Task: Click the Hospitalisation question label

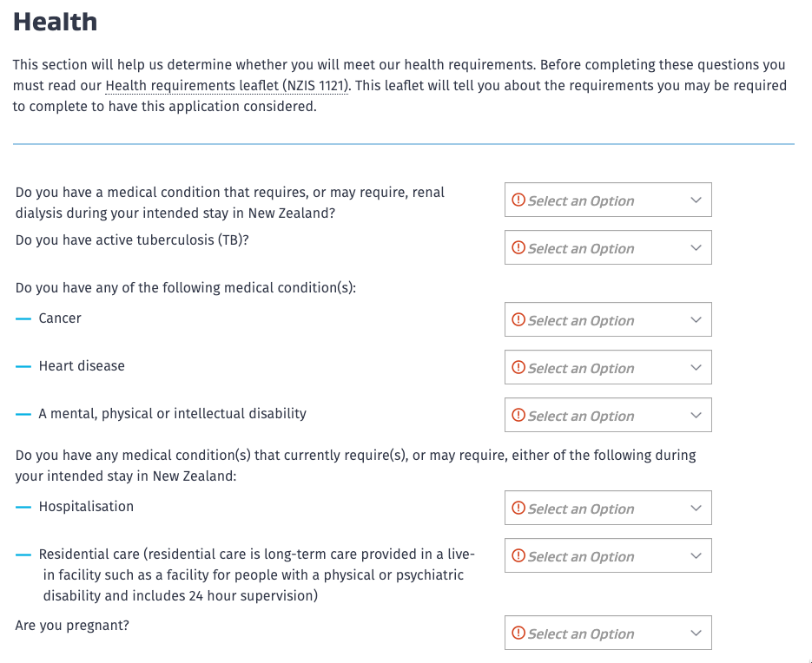Action: 86,507
